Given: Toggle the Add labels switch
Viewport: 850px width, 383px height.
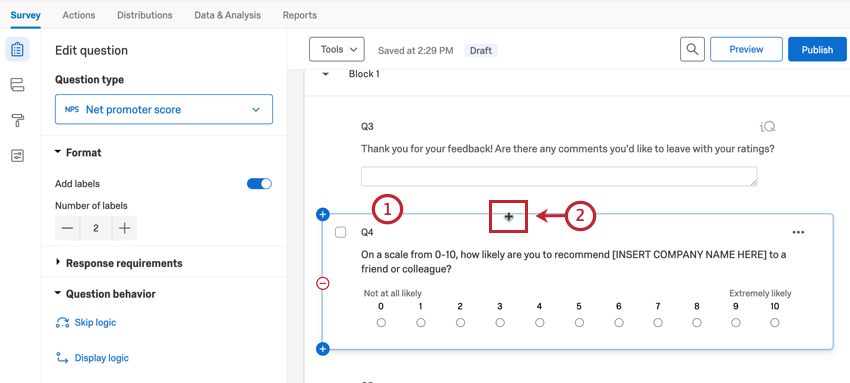Looking at the screenshot, I should click(259, 184).
